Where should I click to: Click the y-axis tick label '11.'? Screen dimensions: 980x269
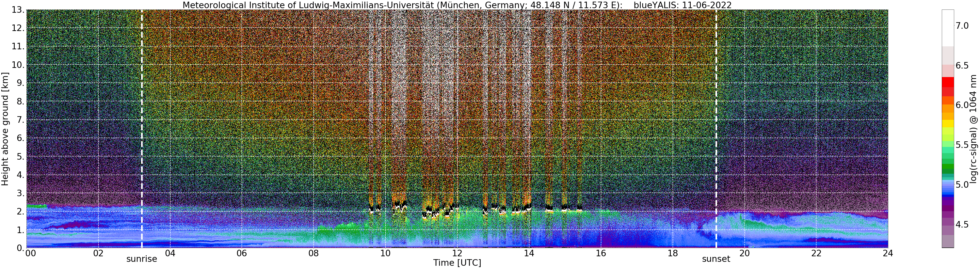[x=18, y=46]
